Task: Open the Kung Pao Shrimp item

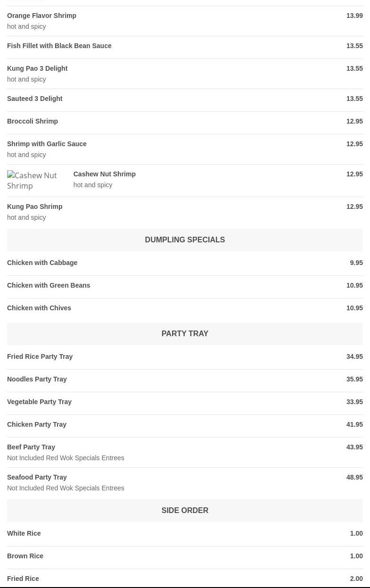Action: (x=34, y=207)
